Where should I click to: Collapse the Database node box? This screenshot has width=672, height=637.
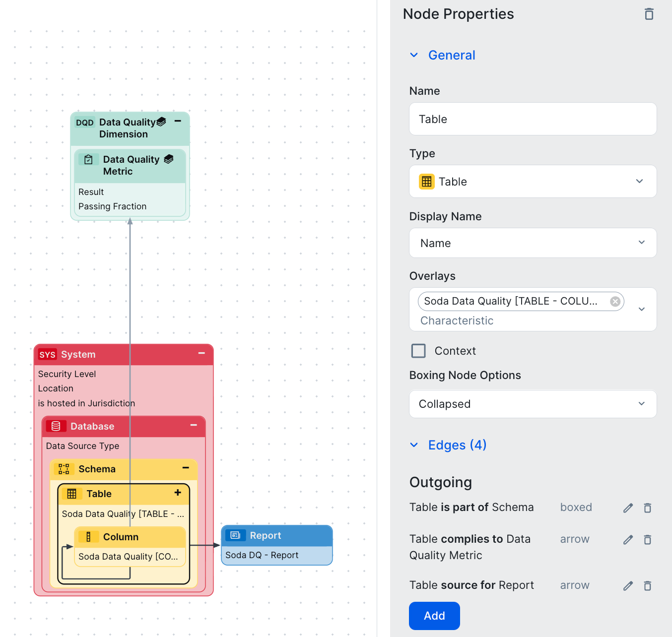(194, 425)
